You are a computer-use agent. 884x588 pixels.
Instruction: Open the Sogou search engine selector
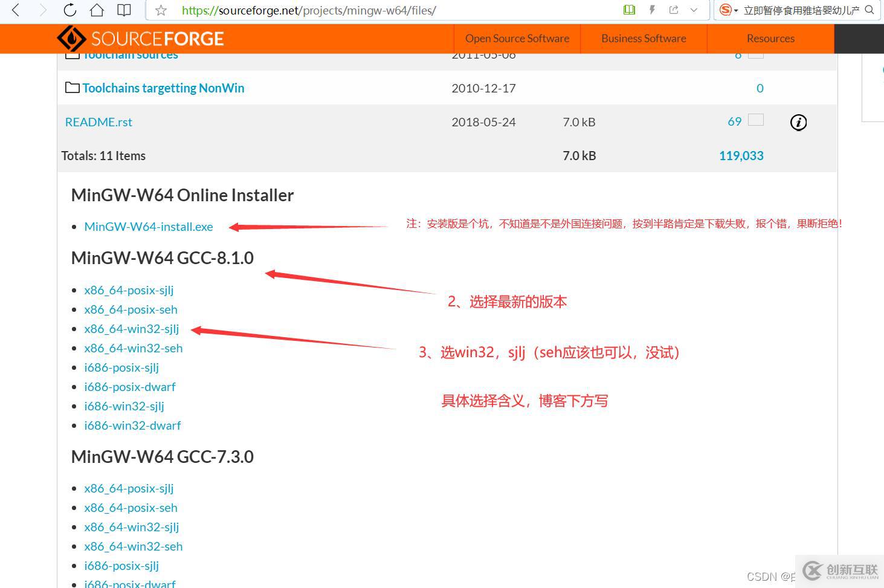click(x=728, y=10)
